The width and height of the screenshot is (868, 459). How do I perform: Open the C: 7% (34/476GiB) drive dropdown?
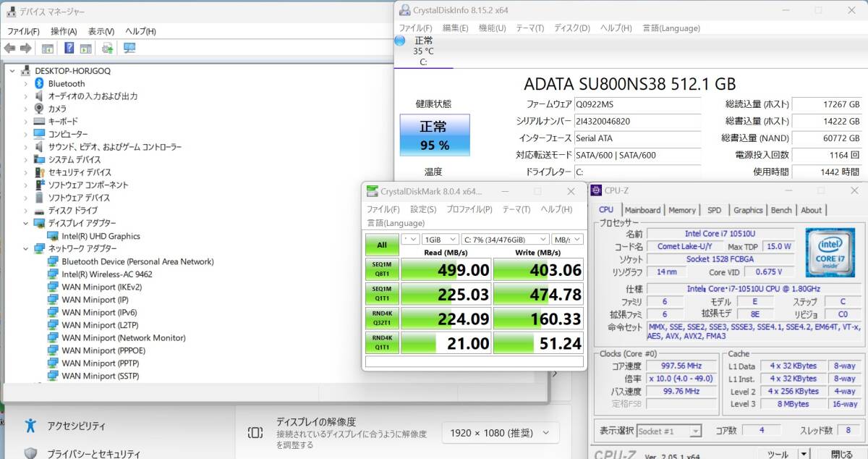pos(504,239)
